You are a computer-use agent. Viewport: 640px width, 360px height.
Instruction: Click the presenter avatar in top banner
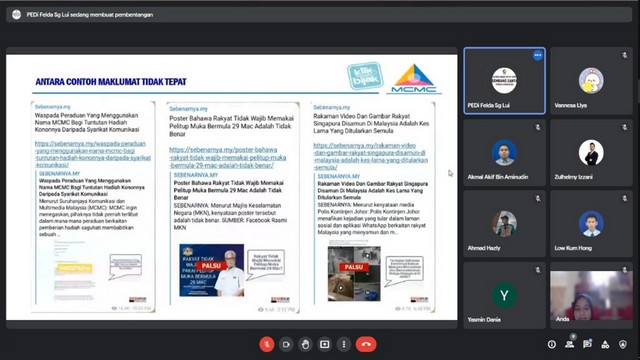(x=16, y=15)
